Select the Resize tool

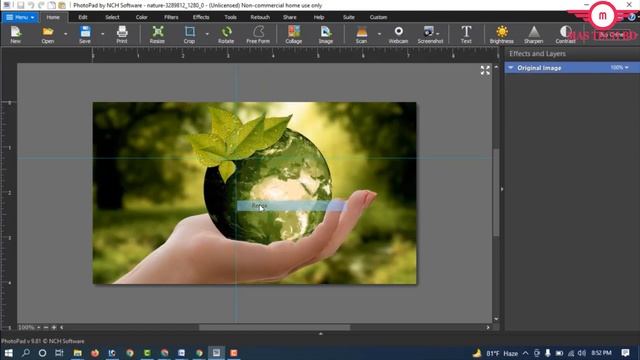coord(157,34)
